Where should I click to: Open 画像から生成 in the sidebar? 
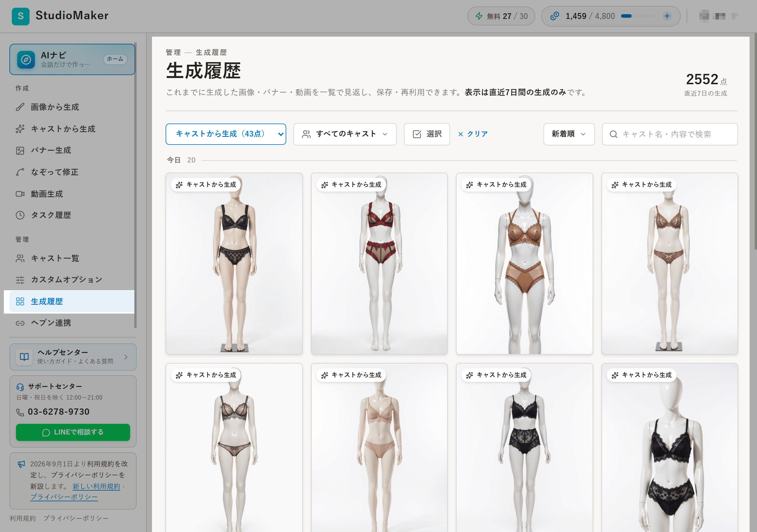tap(72, 107)
